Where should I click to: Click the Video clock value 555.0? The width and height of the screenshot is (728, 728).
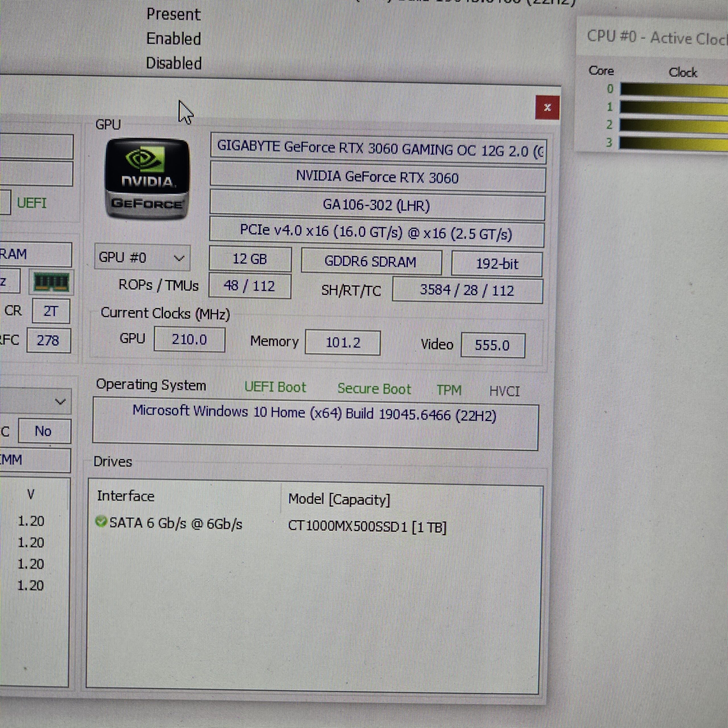pos(493,345)
